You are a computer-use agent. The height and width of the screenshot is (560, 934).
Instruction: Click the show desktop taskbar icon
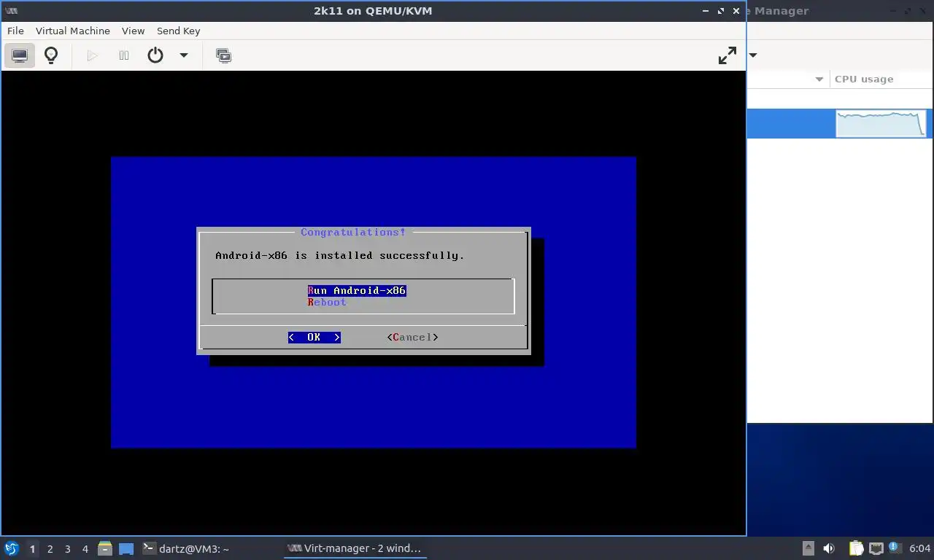point(126,549)
